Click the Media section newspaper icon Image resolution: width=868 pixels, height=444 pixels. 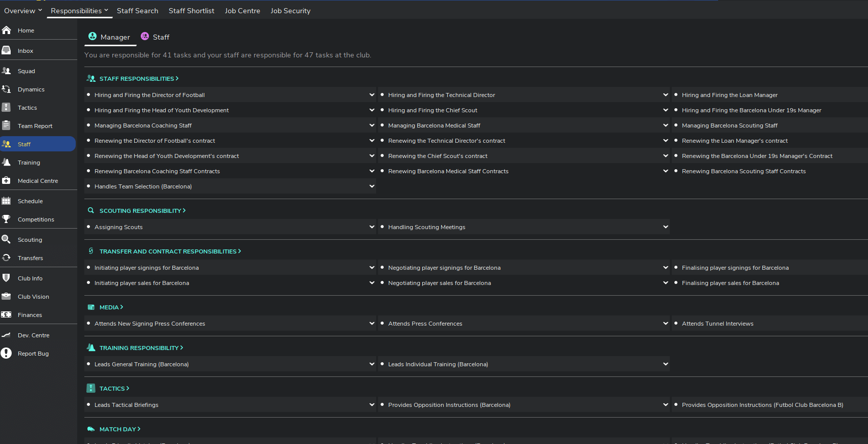[91, 307]
